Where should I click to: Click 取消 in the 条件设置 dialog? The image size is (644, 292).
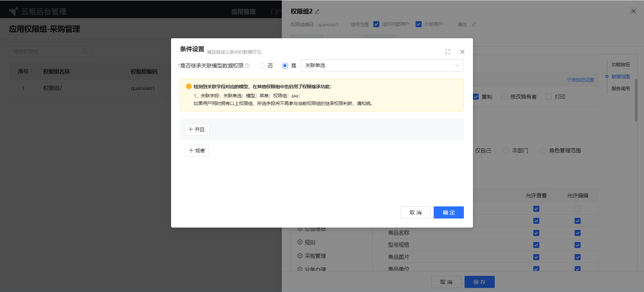416,212
